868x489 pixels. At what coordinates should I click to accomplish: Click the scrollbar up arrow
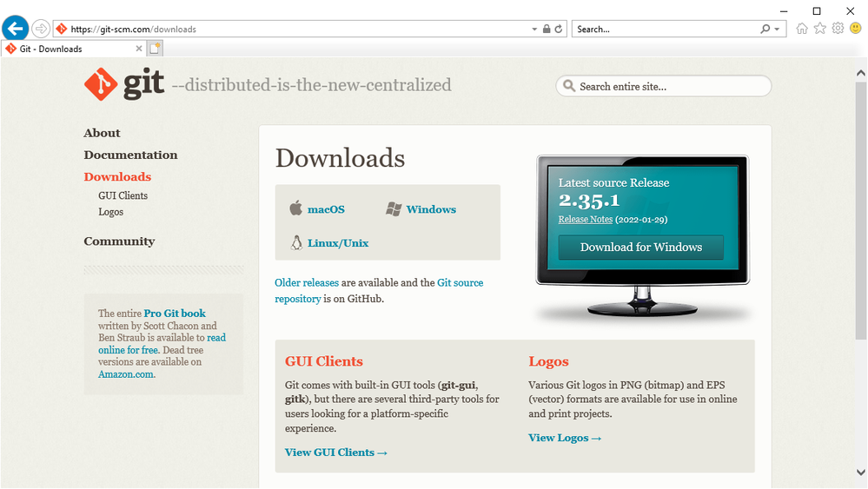click(x=861, y=73)
